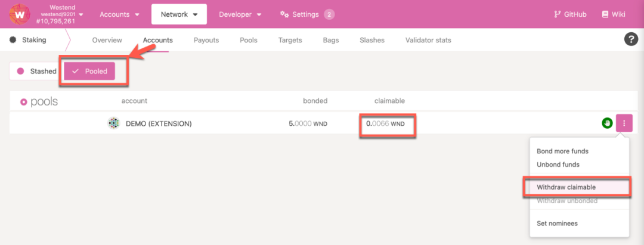Click the green hand status icon

pos(608,123)
